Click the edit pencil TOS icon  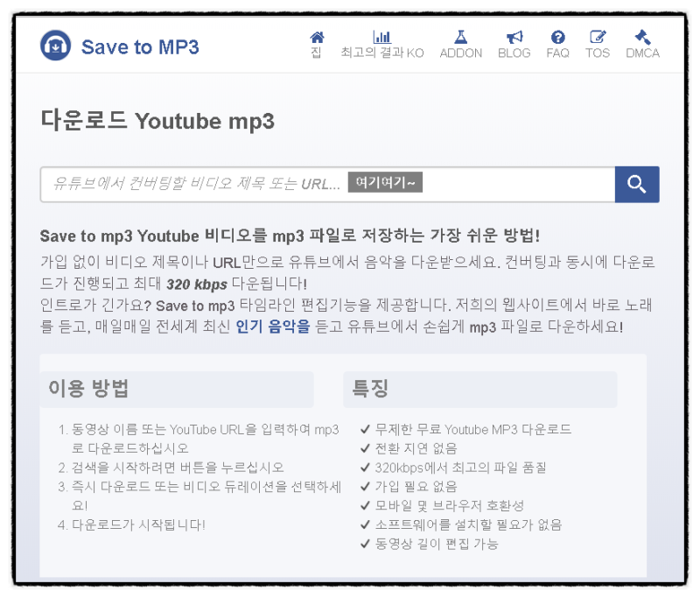point(598,37)
